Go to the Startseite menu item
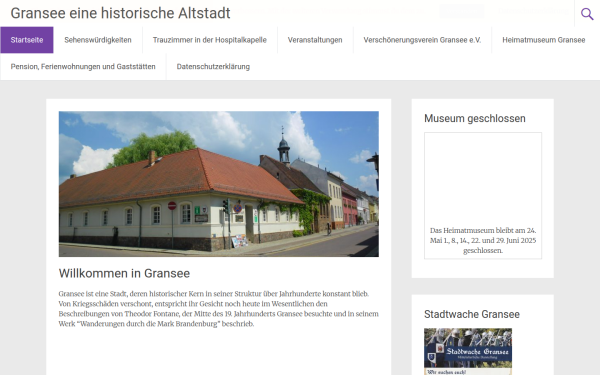This screenshot has width=600, height=375. click(x=27, y=40)
